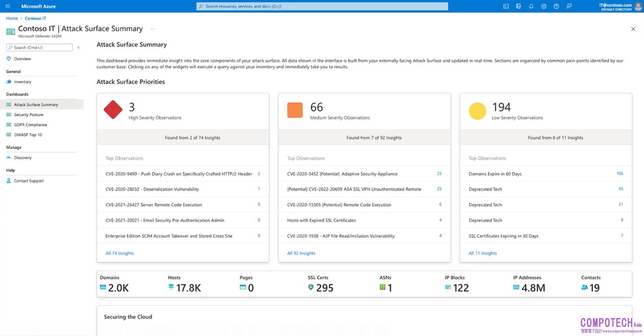
Task: Select OWASP Top 10 in sidebar
Action: point(28,135)
